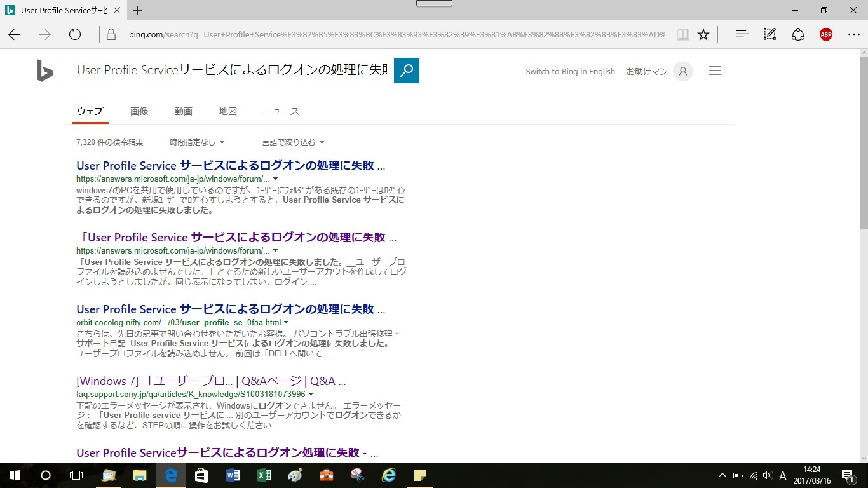Viewport: 868px width, 488px height.
Task: Toggle IME input mode A
Action: (783, 475)
